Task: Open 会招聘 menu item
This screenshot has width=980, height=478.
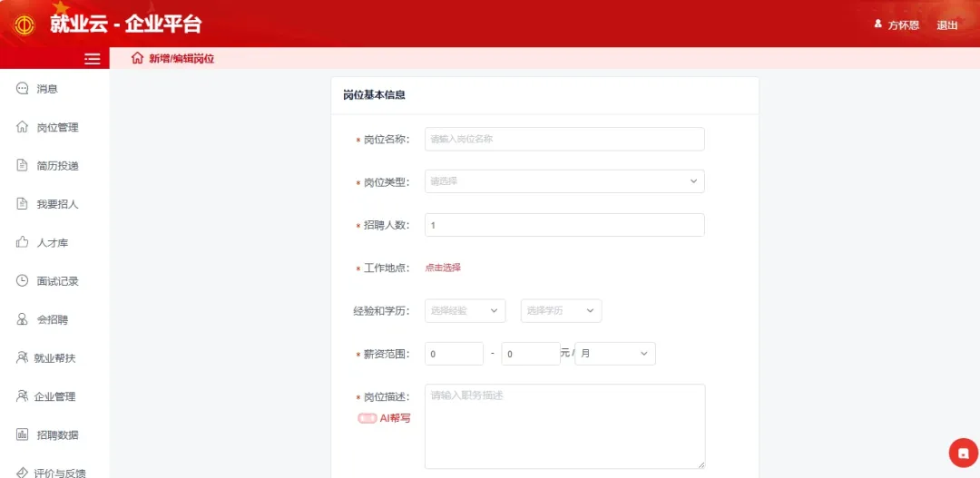Action: point(54,319)
